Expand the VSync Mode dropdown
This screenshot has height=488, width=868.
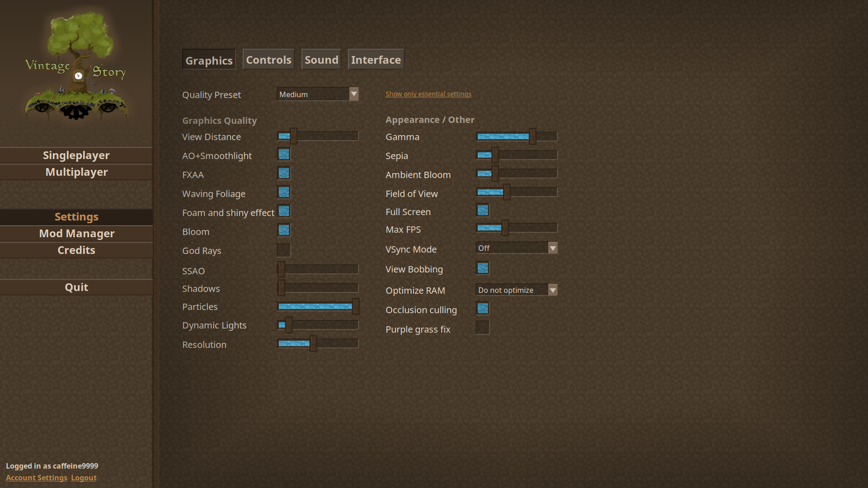(x=517, y=248)
